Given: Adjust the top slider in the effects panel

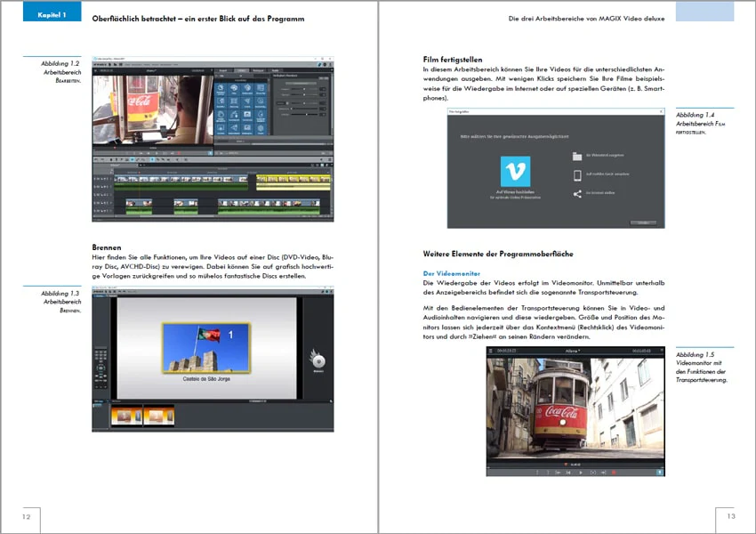Looking at the screenshot, I should [304, 89].
